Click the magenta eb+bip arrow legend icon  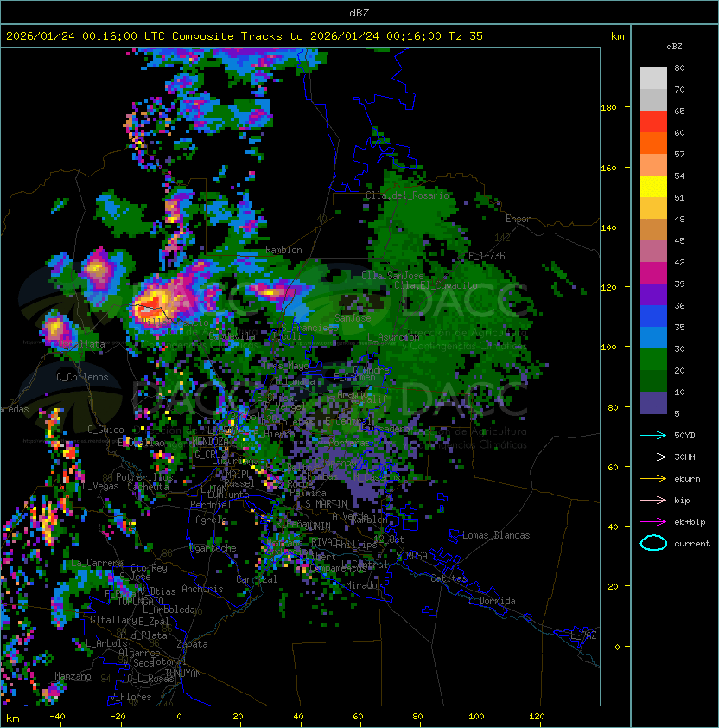point(653,522)
